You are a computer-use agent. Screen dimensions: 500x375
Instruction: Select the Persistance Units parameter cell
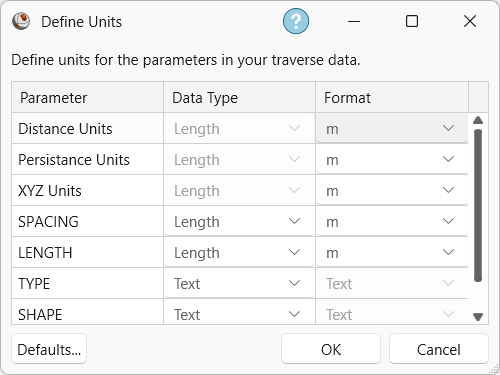click(87, 159)
